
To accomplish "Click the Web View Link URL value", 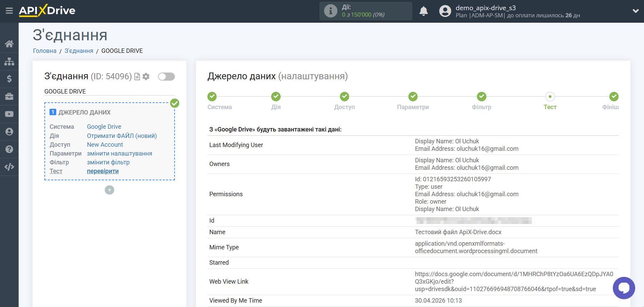I will click(514, 282).
